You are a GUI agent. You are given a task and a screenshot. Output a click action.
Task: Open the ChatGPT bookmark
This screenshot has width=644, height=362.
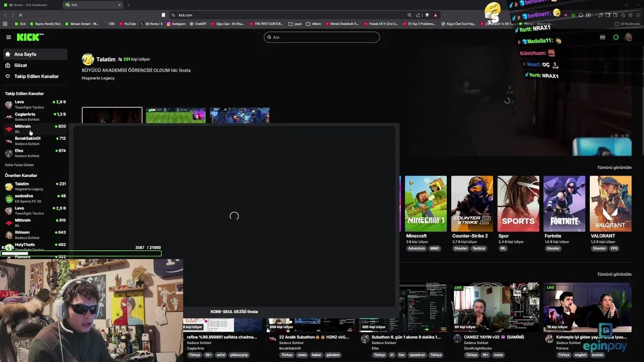[198, 24]
